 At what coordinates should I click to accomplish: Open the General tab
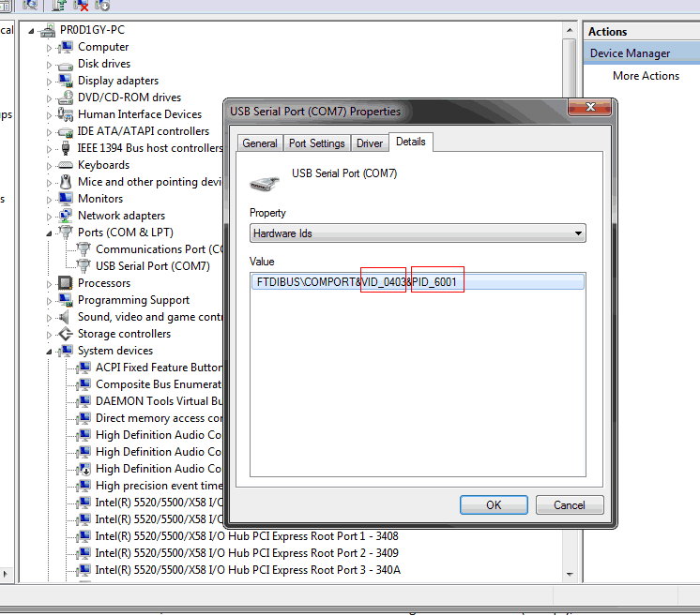point(260,143)
